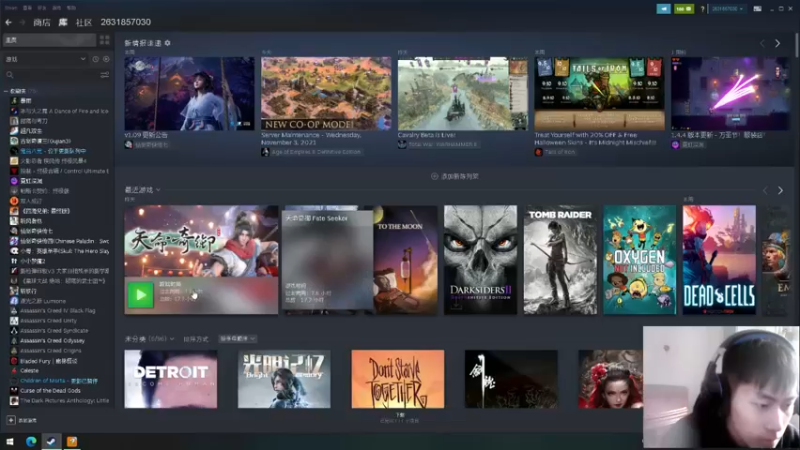Open Darksiders II game tile
This screenshot has height=450, width=800.
pyautogui.click(x=480, y=260)
